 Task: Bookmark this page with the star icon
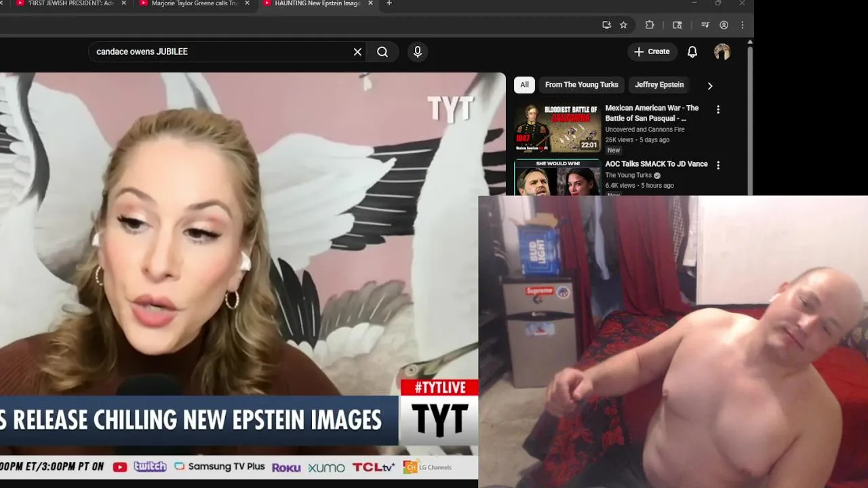click(624, 25)
